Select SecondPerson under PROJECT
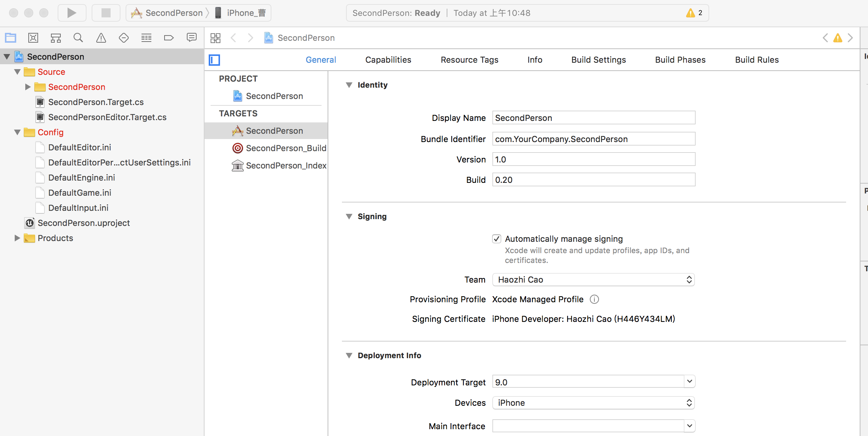Viewport: 868px width, 436px height. click(268, 96)
